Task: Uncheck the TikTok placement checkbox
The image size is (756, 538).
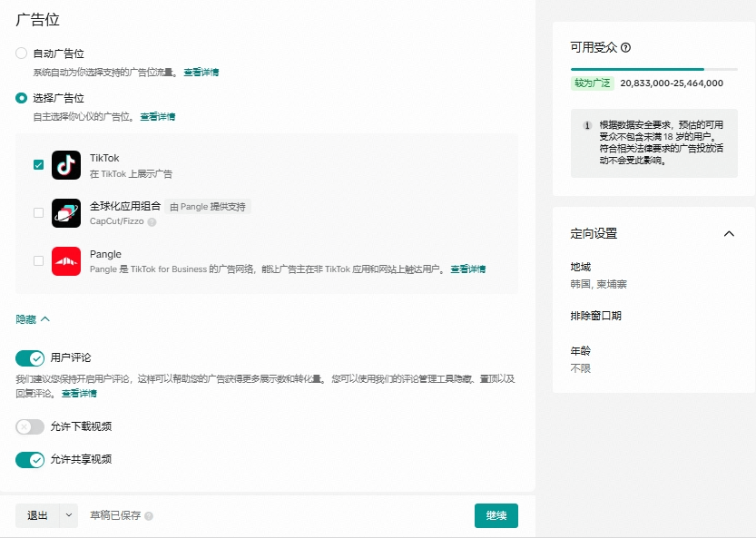Action: (x=38, y=165)
